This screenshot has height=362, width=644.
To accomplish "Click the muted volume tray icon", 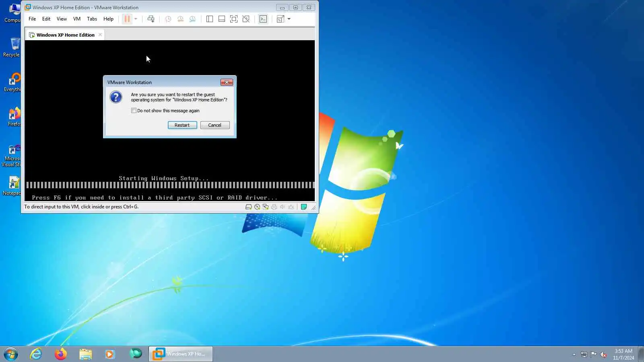I will coord(603,354).
